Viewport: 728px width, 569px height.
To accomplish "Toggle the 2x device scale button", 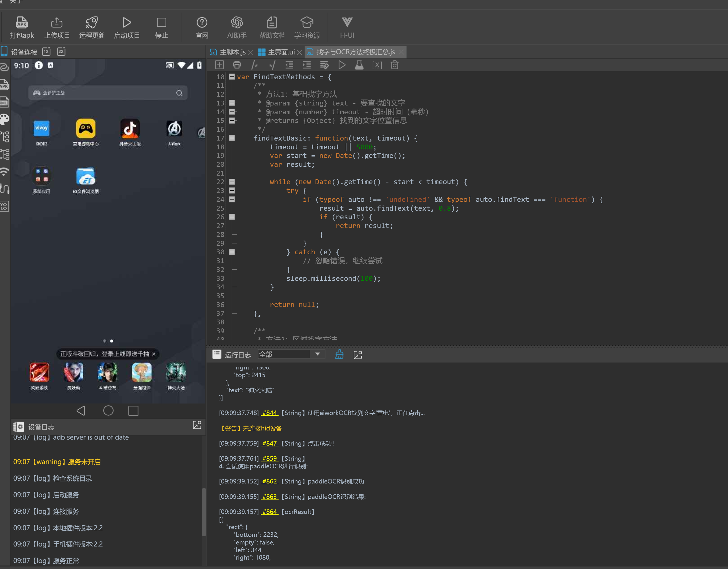I will pos(61,52).
